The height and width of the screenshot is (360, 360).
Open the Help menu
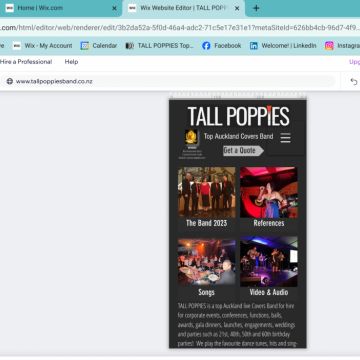click(x=71, y=62)
